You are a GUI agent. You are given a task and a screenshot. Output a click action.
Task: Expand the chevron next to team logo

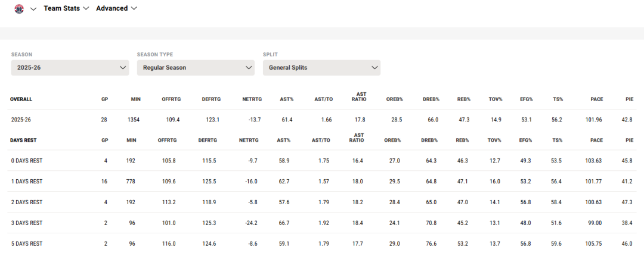pyautogui.click(x=33, y=9)
